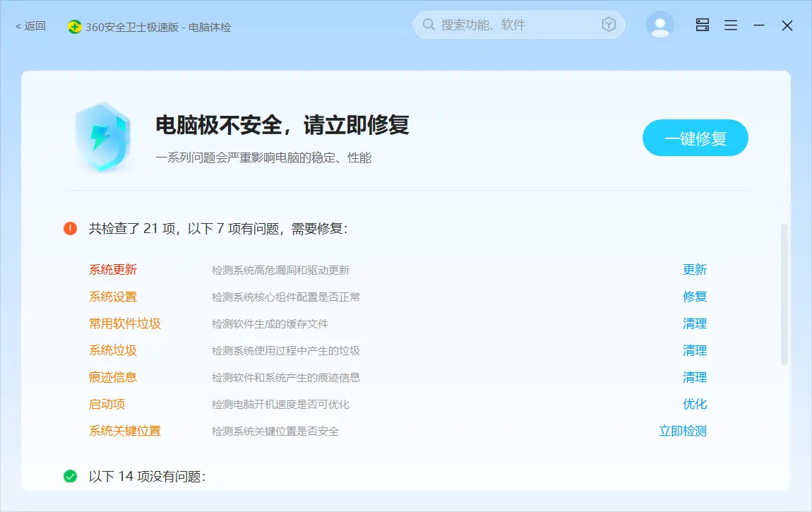Select the 系统关键位置 item label

click(x=125, y=431)
